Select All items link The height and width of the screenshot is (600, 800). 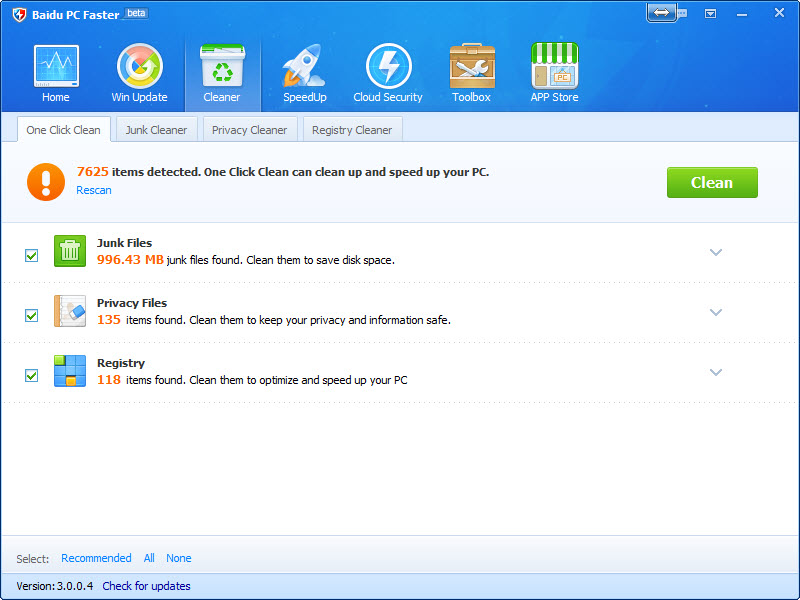(x=149, y=558)
